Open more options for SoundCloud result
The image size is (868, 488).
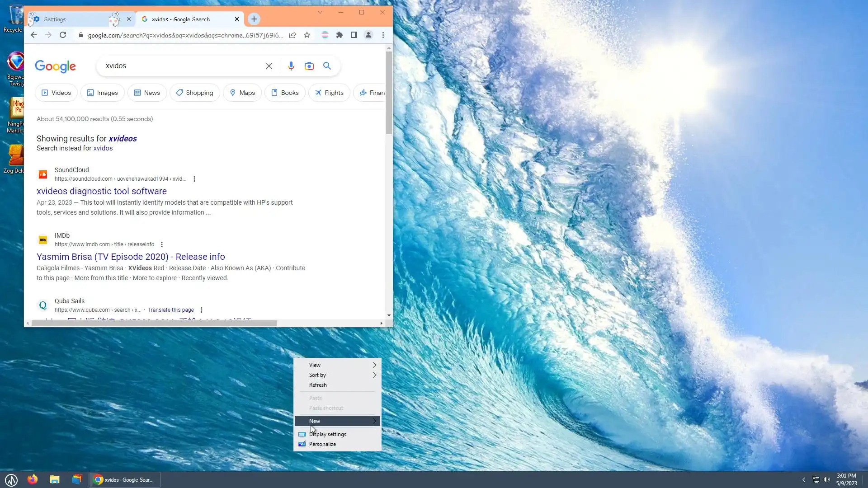coord(194,179)
